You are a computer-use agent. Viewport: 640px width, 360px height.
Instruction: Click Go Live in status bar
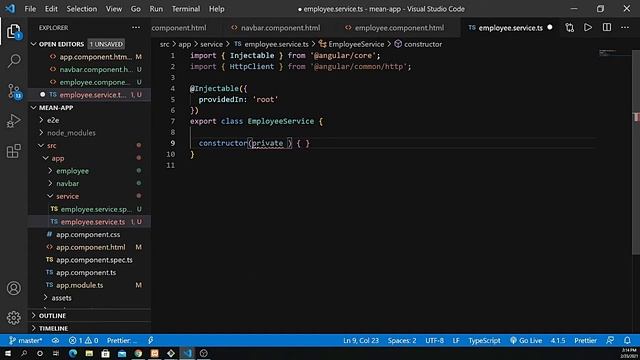(x=526, y=340)
